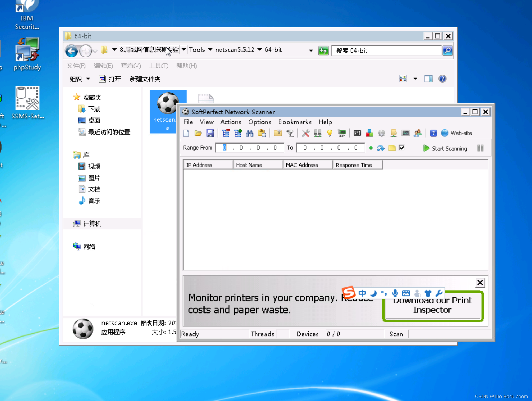This screenshot has height=401, width=532.
Task: Open the phpStudy desktop shortcut
Action: click(x=27, y=54)
